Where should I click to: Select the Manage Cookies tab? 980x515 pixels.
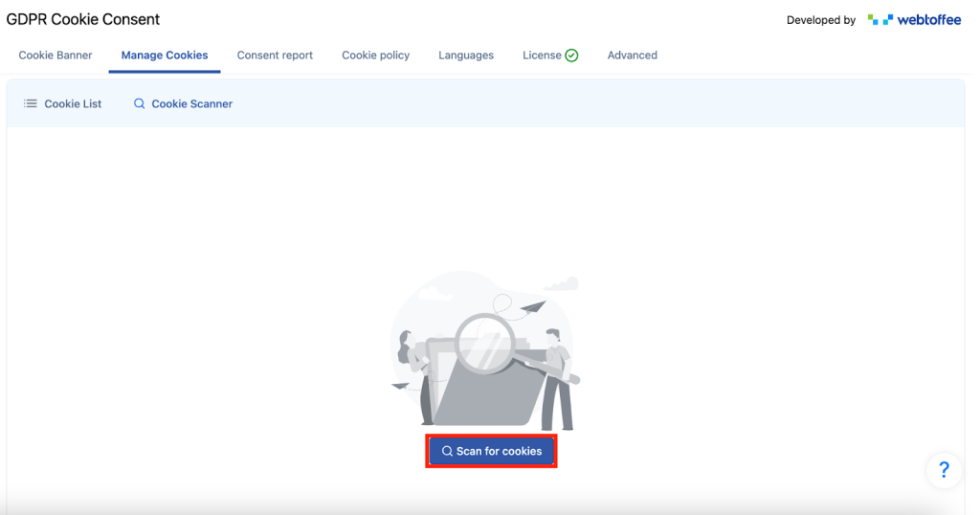[165, 56]
